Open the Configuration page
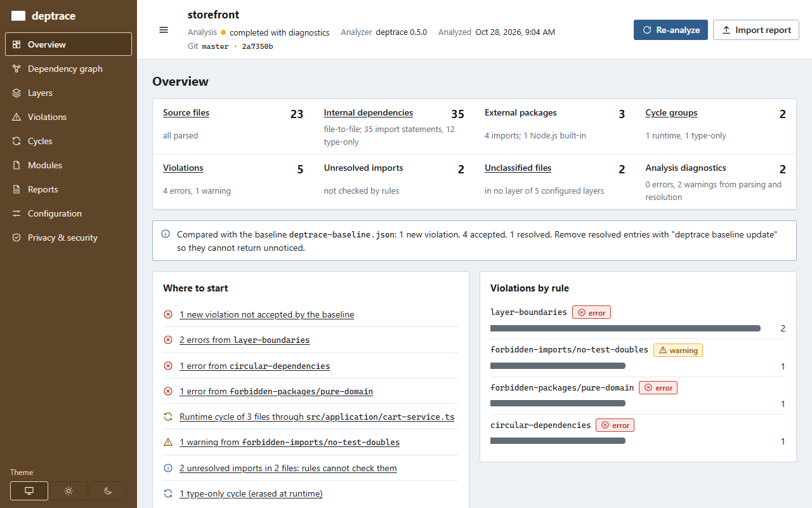The height and width of the screenshot is (508, 812). [69, 213]
